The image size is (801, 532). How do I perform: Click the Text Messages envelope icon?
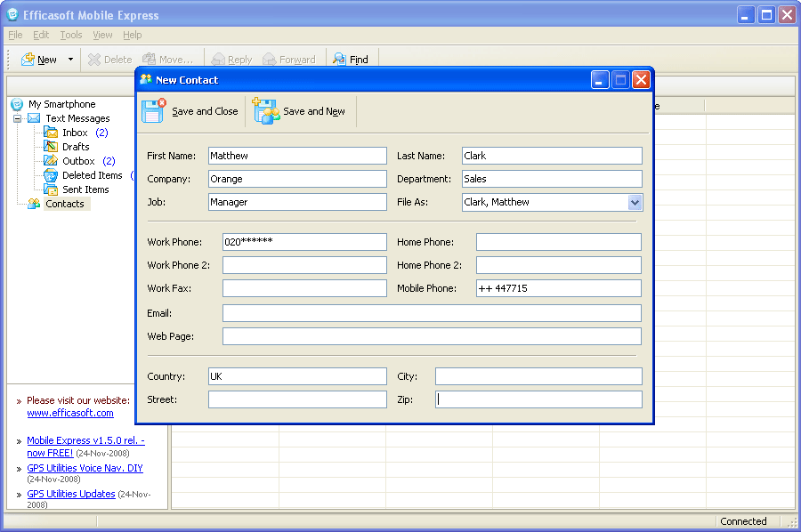[x=34, y=118]
